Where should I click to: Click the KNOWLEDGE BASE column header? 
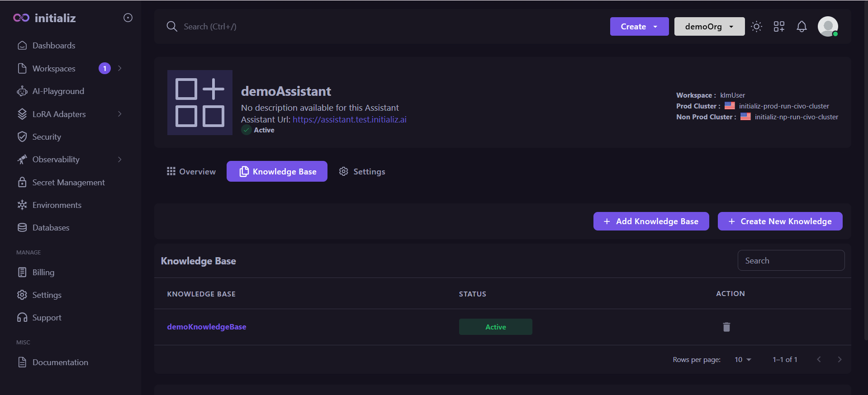(201, 294)
